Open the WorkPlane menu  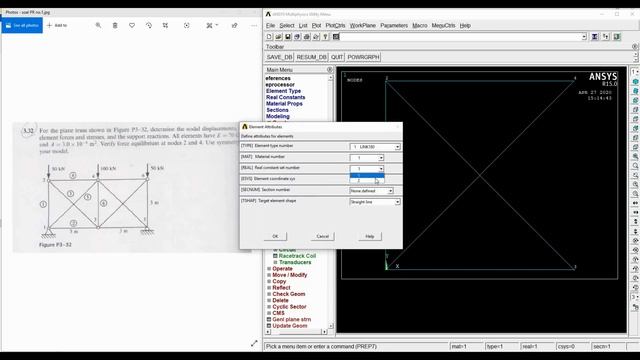tap(362, 25)
